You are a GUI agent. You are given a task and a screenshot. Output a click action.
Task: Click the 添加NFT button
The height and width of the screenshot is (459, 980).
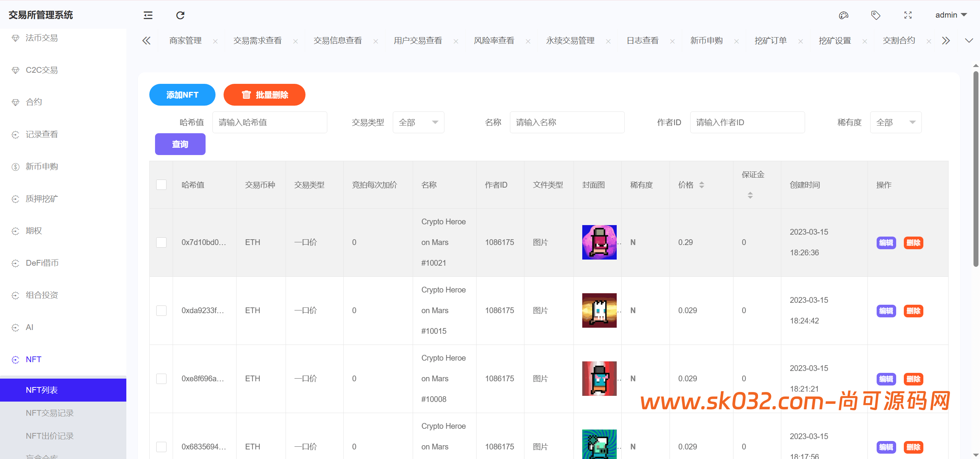pos(182,95)
